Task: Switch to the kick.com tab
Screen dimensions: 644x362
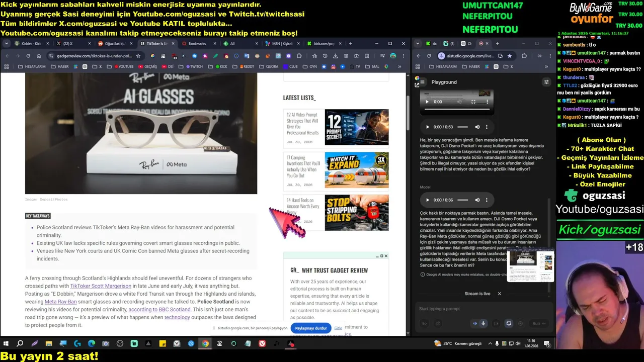Action: 325,44
